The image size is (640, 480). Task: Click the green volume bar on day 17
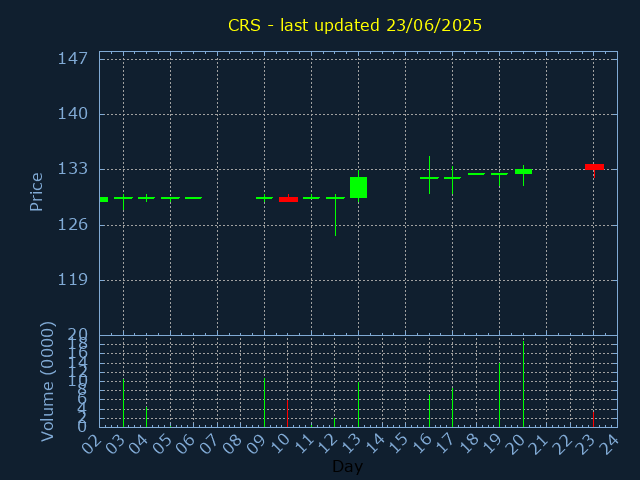click(452, 407)
